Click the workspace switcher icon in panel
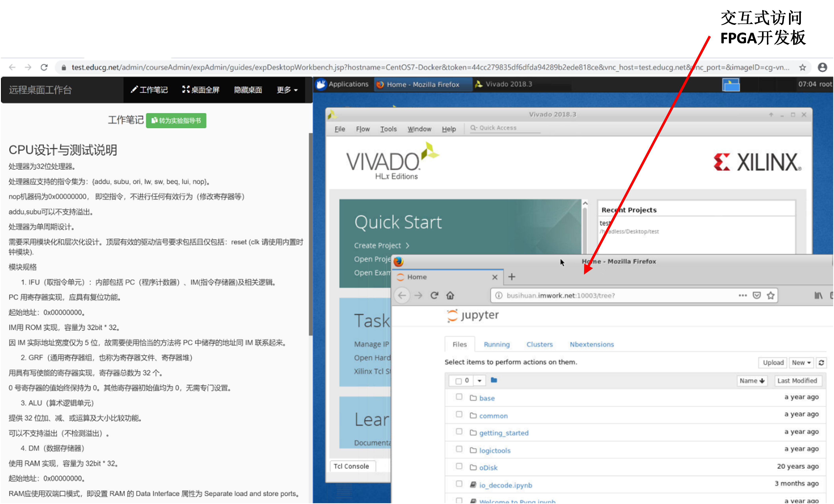The height and width of the screenshot is (504, 834). [731, 85]
